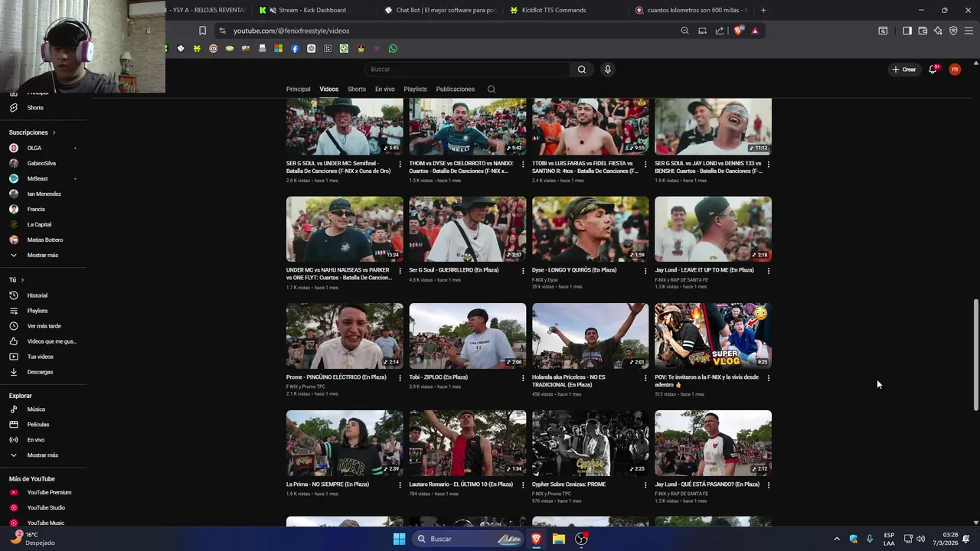Image resolution: width=980 pixels, height=551 pixels.
Task: Open Ver más tarde in sidebar
Action: click(x=43, y=326)
